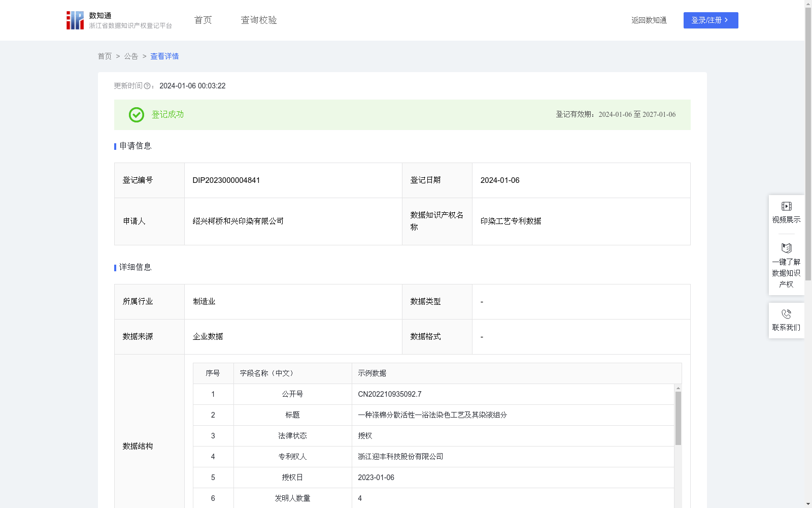812x508 pixels.
Task: Click the 视频展示 label in sidebar
Action: pos(787,219)
